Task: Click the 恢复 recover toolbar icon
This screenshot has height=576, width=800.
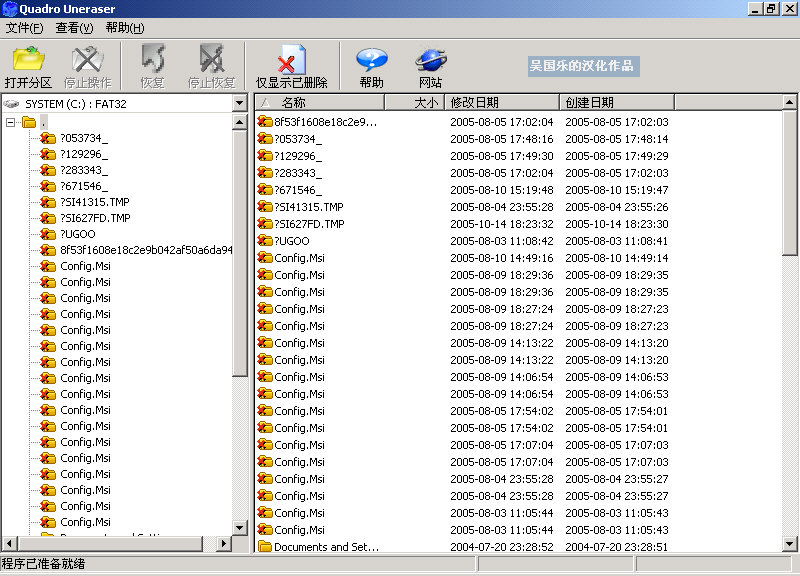Action: pos(152,67)
